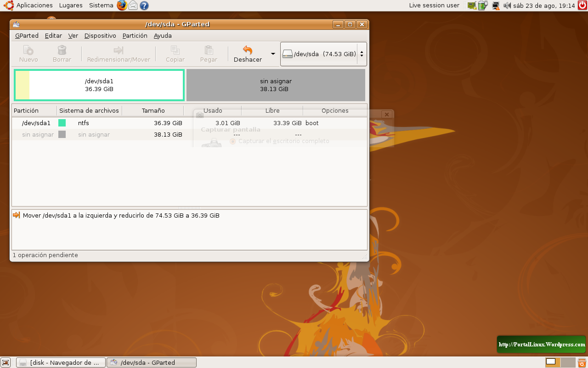The width and height of the screenshot is (588, 368).
Task: Open the /dev/sda device selector combo
Action: 323,54
